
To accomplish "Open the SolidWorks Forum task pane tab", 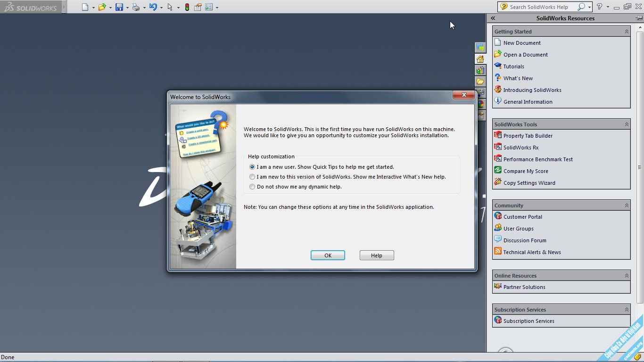I will pos(480,48).
